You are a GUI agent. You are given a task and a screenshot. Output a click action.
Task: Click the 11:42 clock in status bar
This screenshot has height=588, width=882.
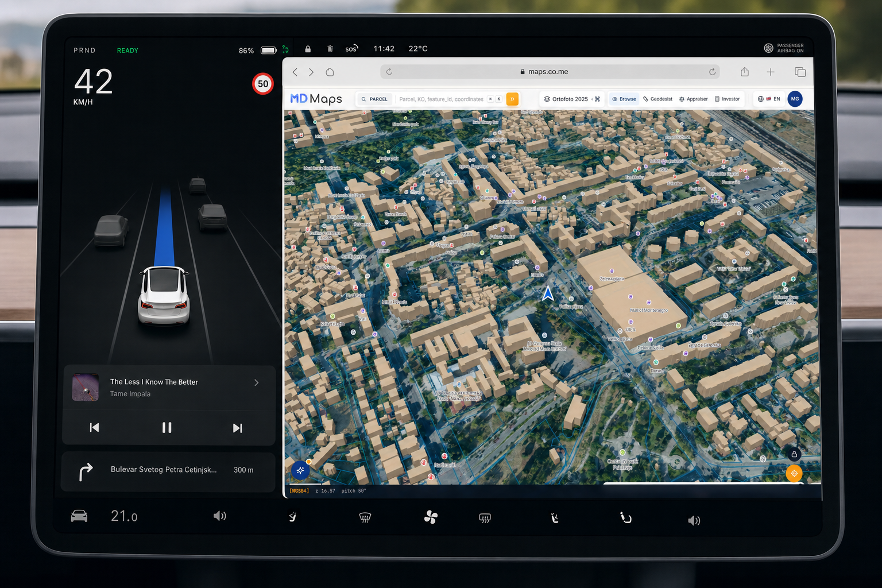384,49
